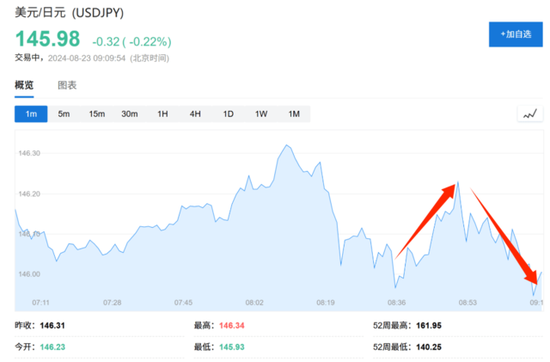550x362 pixels.
Task: Click the 08:36 time axis label
Action: (396, 302)
